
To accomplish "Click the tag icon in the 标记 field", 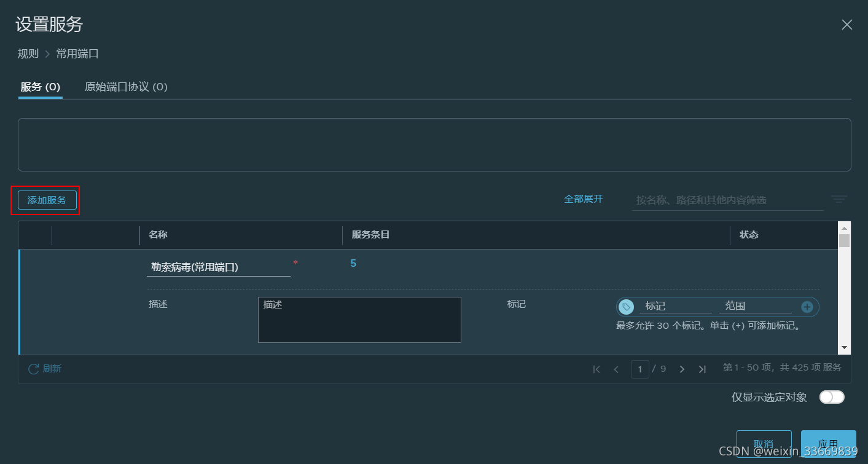I will (x=626, y=307).
